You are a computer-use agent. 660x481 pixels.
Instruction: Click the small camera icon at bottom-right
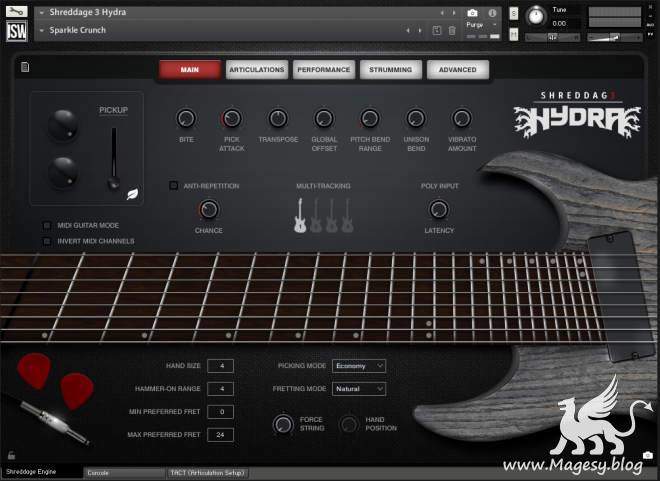[648, 455]
